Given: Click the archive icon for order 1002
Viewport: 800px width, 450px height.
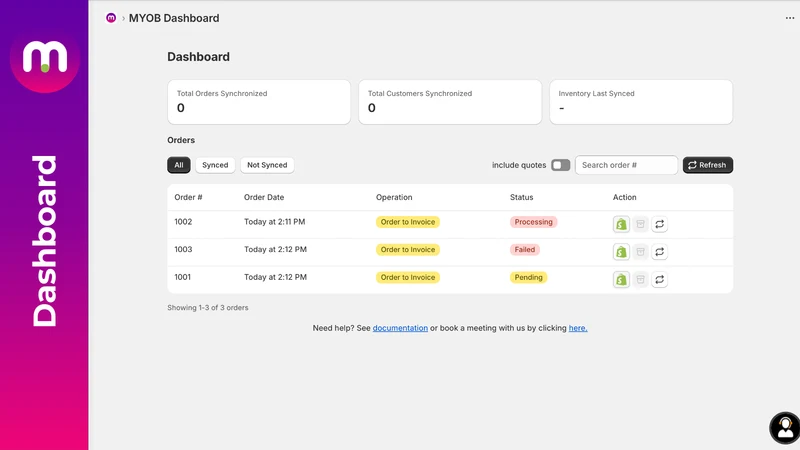Looking at the screenshot, I should click(640, 224).
